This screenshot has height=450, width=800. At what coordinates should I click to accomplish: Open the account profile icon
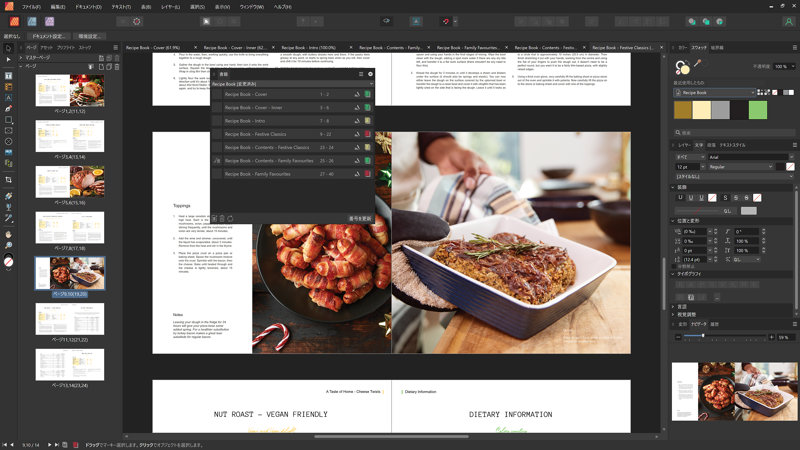pos(789,21)
